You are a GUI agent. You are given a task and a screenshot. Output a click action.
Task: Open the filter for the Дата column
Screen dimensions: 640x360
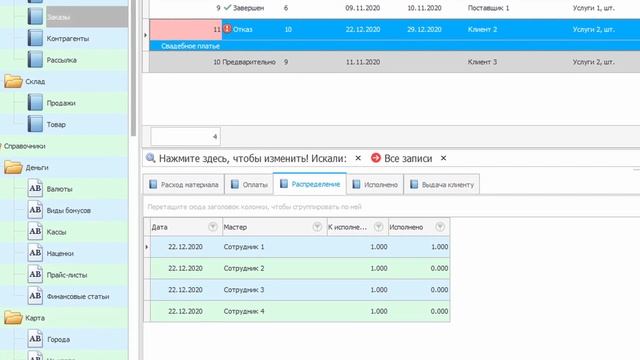(213, 227)
